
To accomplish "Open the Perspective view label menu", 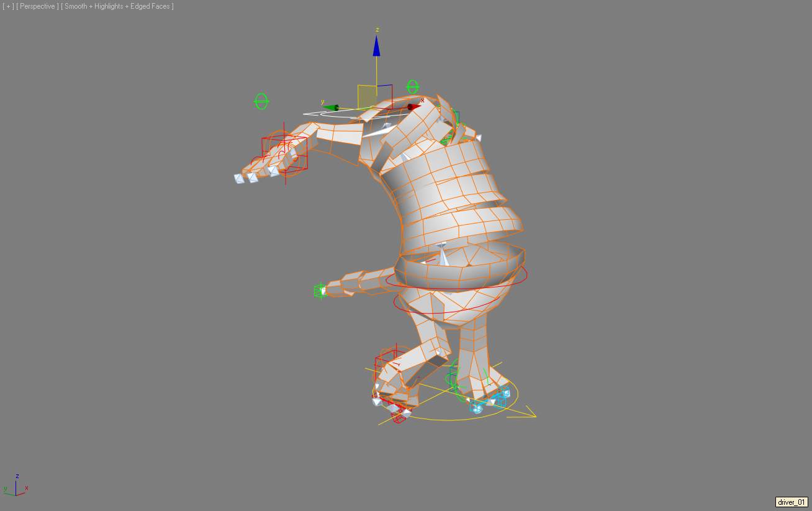I will (x=37, y=6).
